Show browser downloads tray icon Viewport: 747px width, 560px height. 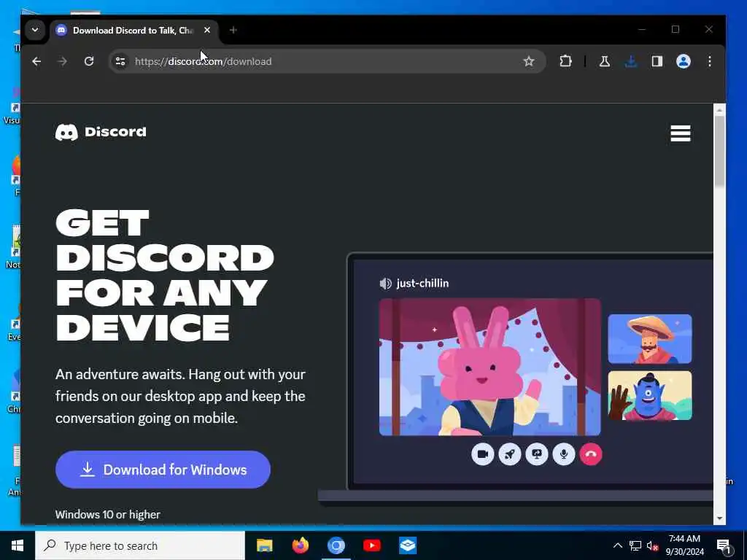[x=631, y=61]
